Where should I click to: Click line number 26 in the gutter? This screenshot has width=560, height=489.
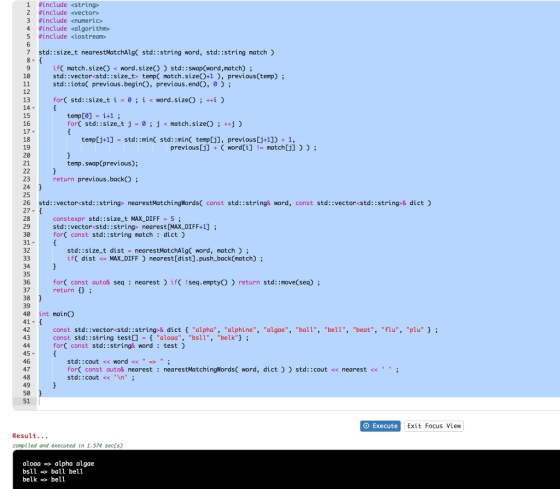pyautogui.click(x=27, y=203)
